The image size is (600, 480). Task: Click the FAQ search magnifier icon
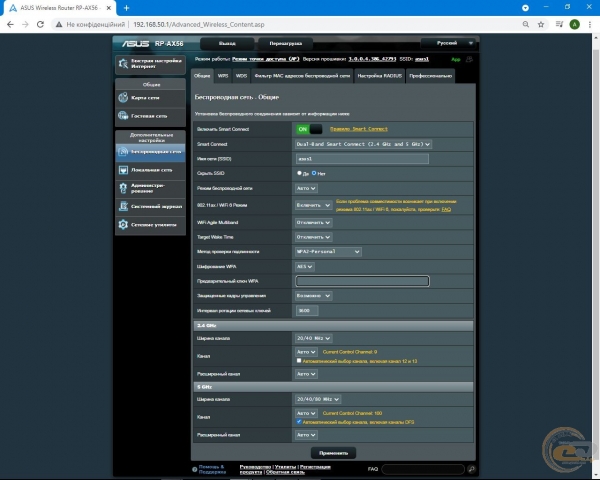tap(471, 469)
